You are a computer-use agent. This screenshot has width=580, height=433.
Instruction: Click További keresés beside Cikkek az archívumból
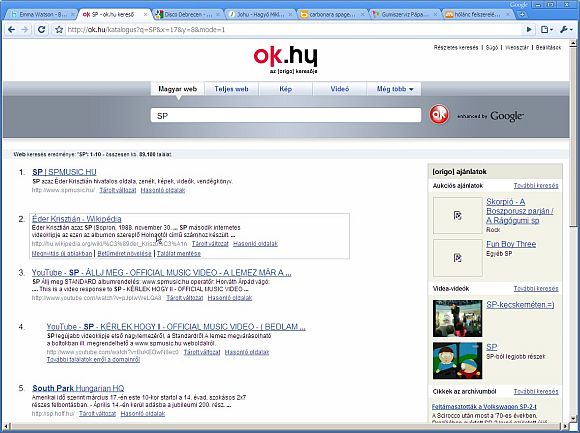(536, 391)
